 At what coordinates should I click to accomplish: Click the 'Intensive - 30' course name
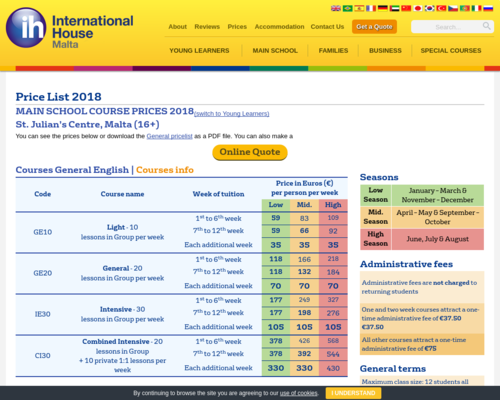pos(122,309)
